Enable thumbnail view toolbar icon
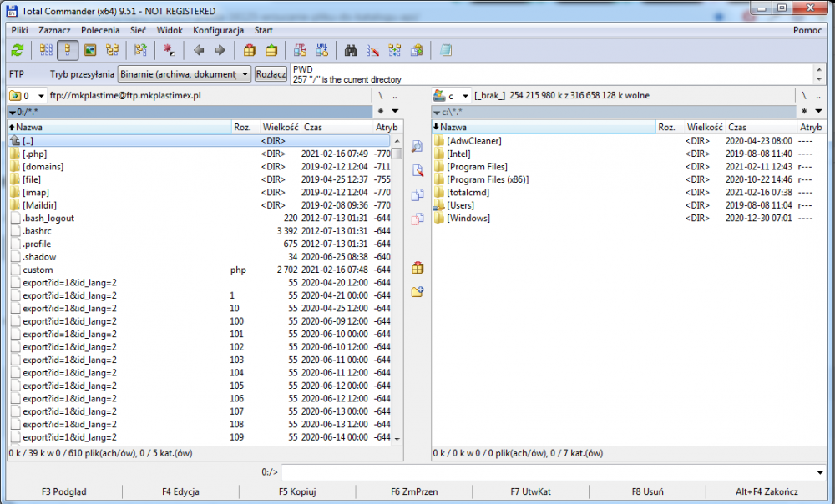Viewport: 835px width, 504px height. (x=90, y=51)
